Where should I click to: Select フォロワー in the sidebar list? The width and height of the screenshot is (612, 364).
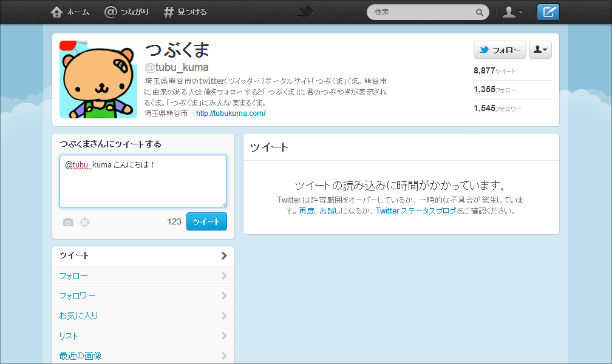point(143,296)
